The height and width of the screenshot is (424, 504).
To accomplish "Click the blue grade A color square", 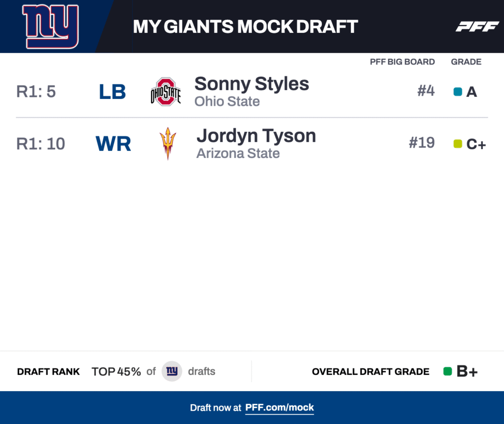I will point(458,91).
